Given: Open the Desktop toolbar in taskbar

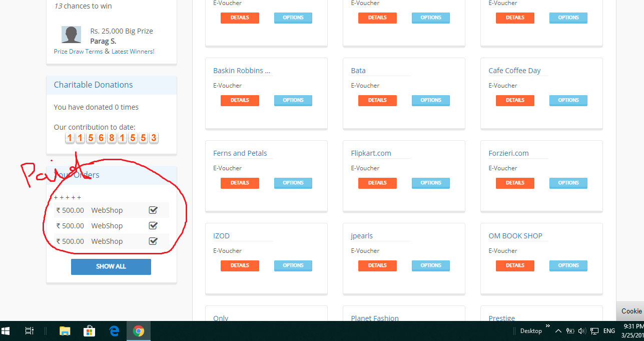Looking at the screenshot, I should (531, 331).
